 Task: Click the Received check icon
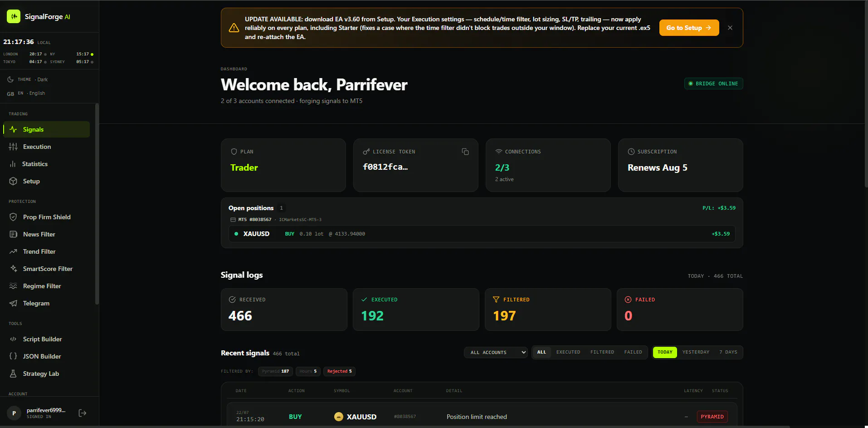coord(232,300)
